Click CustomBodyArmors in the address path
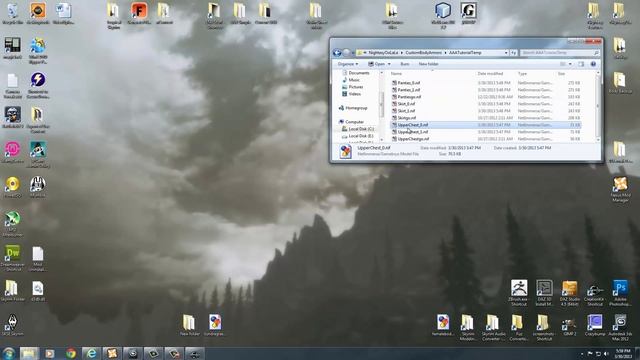The image size is (640, 360). pos(423,53)
